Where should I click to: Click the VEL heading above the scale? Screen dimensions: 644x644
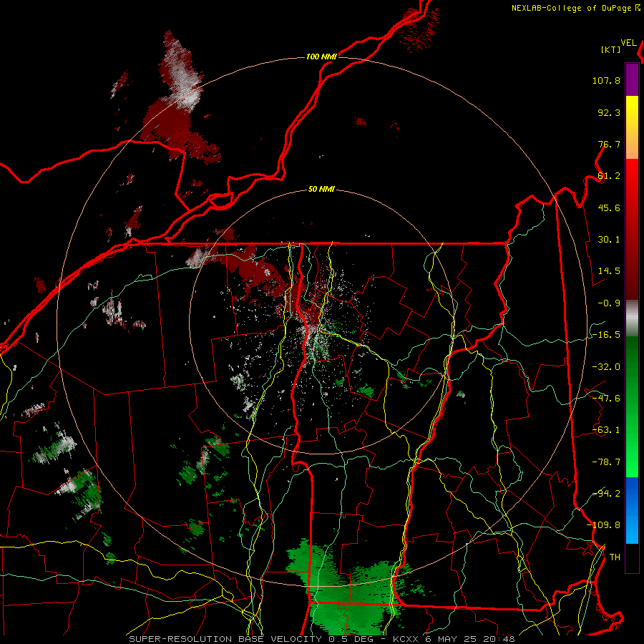(629, 43)
